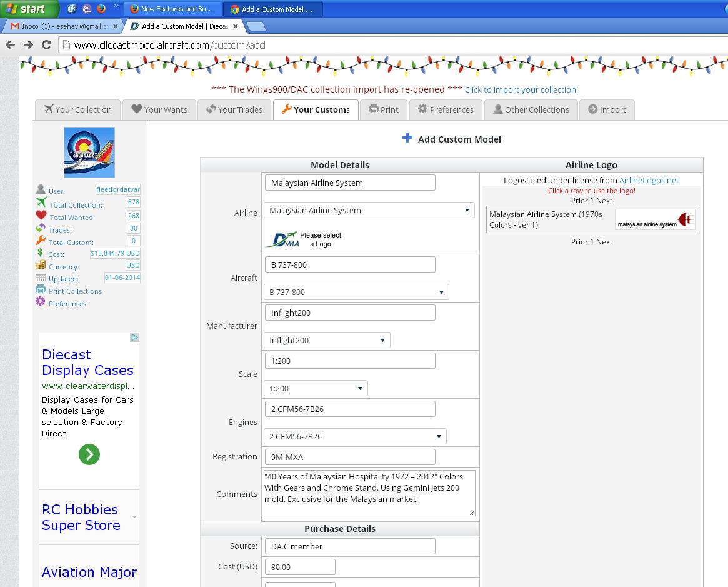This screenshot has width=728, height=587.
Task: Expand the B 737-800 aircraft dropdown
Action: [356, 292]
